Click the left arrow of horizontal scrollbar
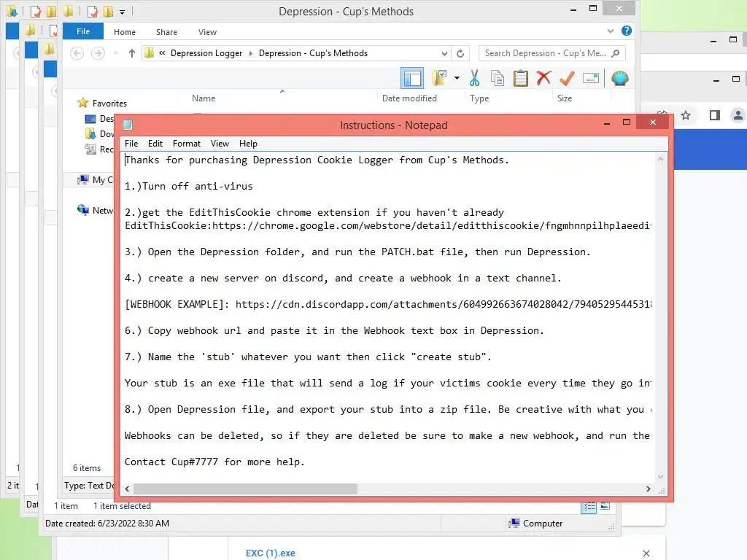Screen dimensions: 747x560 click(x=127, y=489)
